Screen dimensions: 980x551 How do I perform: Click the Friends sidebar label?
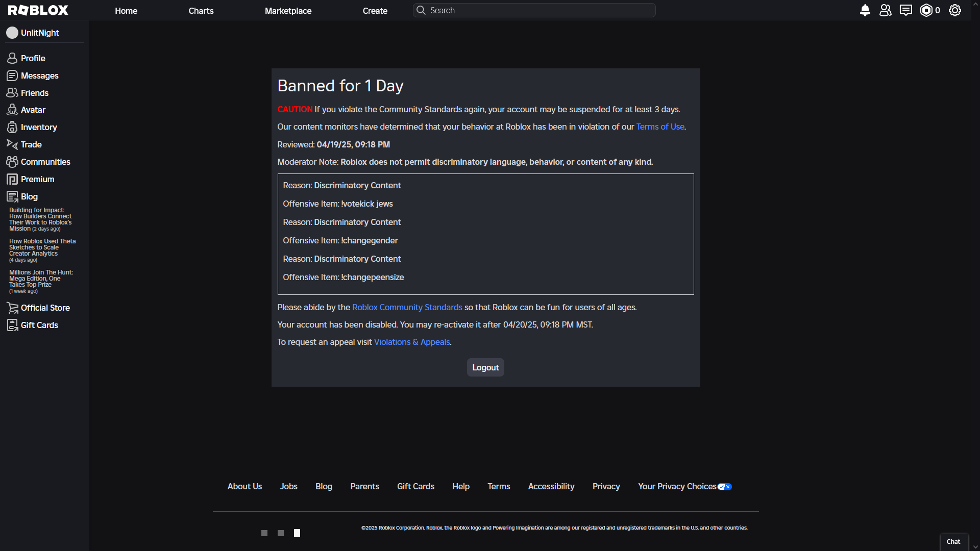[35, 93]
